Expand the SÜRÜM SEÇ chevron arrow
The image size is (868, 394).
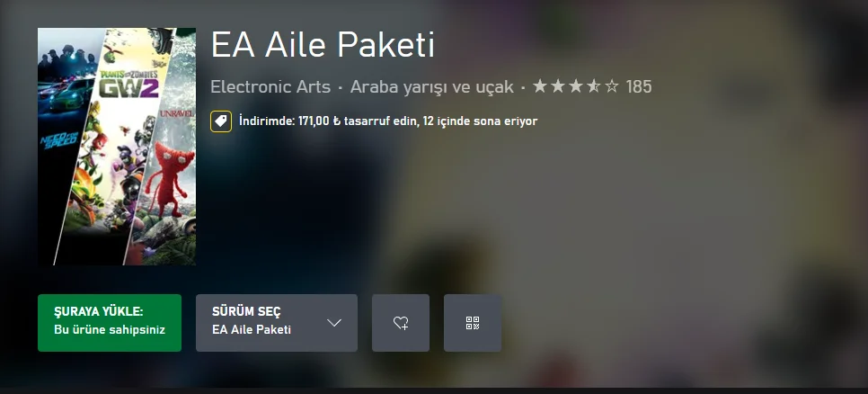pyautogui.click(x=333, y=323)
